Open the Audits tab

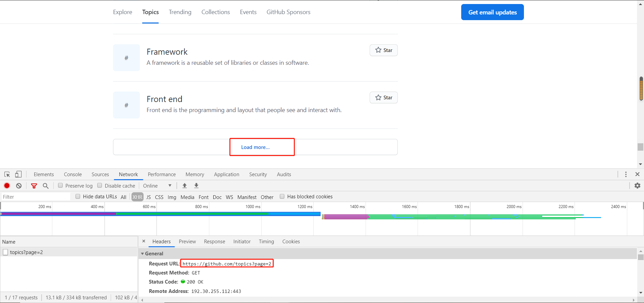click(284, 174)
